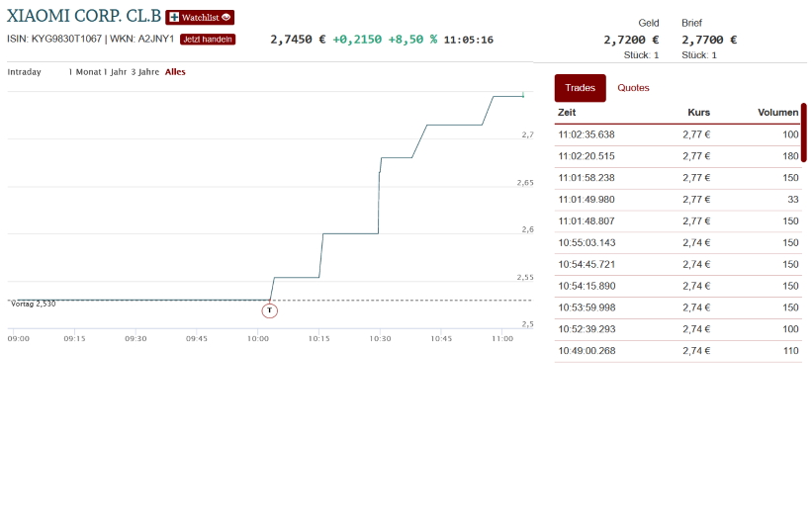Image resolution: width=812 pixels, height=526 pixels.
Task: Click the ISIN and WKN line
Action: pyautogui.click(x=91, y=39)
